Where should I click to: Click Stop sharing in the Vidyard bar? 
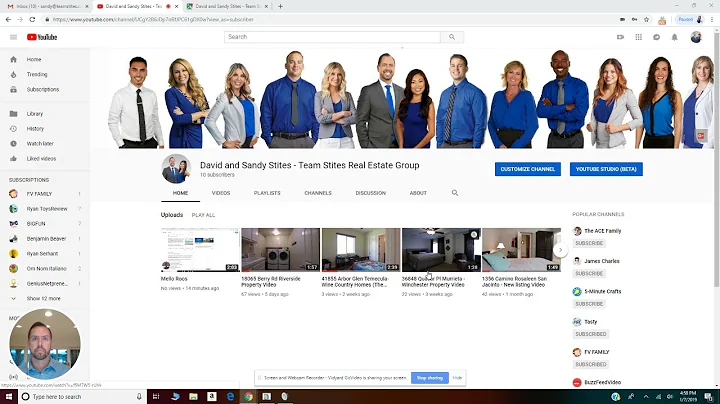click(430, 378)
